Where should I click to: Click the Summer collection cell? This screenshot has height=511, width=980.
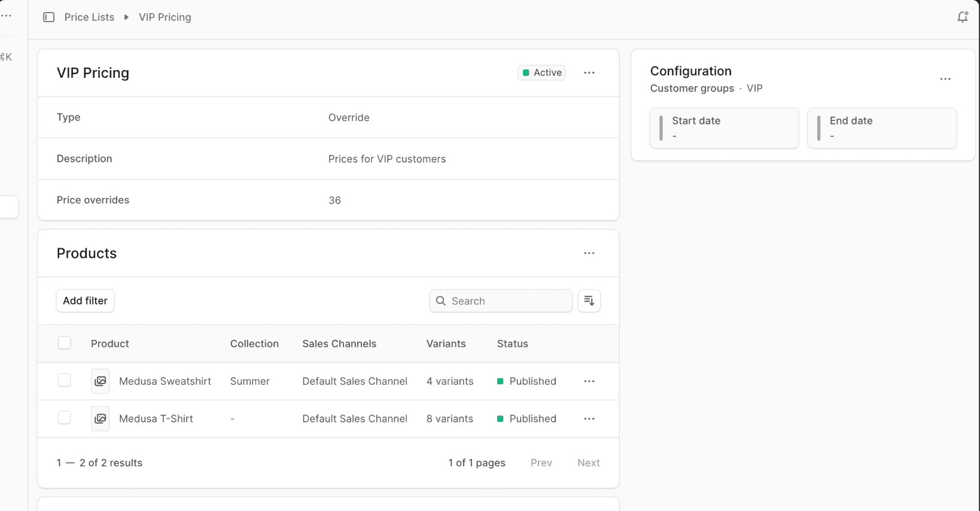tap(250, 382)
